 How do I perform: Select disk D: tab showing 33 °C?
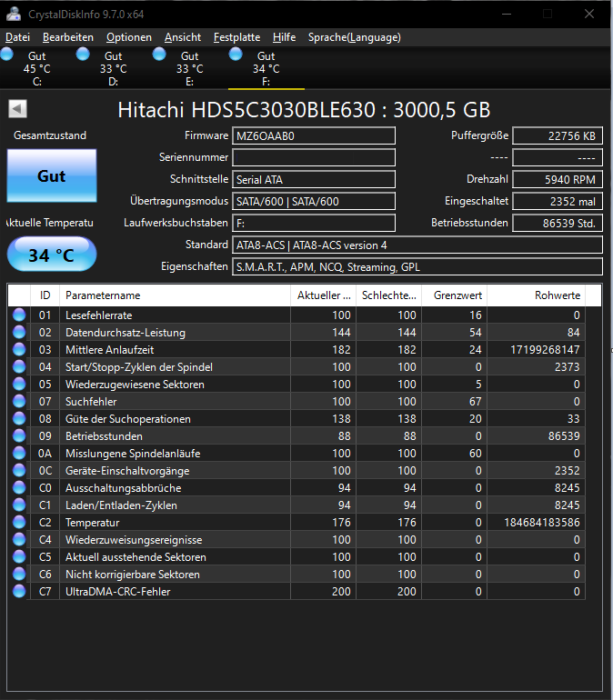point(114,68)
